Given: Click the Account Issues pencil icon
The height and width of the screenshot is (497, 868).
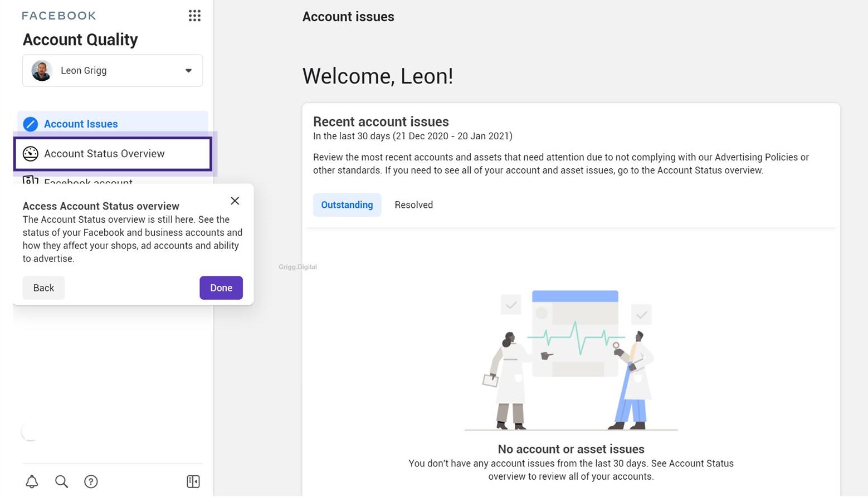Looking at the screenshot, I should click(31, 124).
